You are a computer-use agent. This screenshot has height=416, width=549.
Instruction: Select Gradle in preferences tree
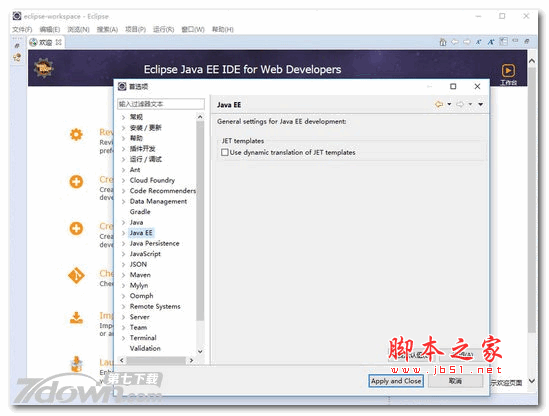(x=140, y=212)
